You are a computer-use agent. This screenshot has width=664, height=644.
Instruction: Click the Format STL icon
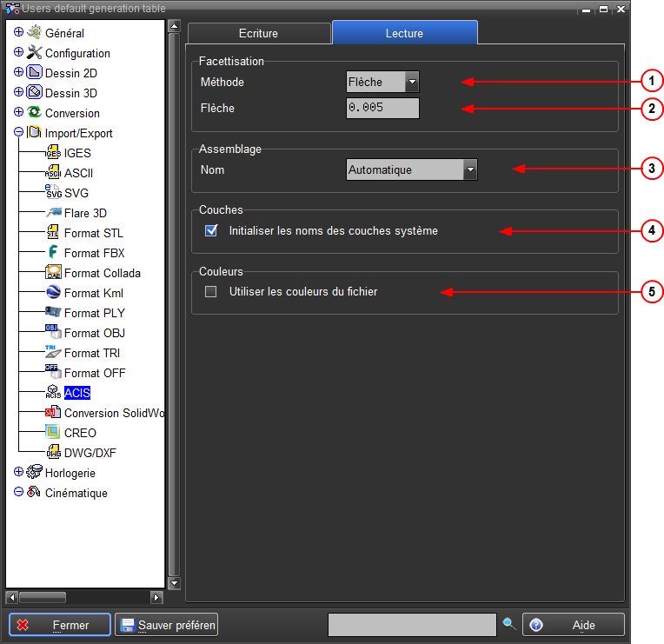(x=52, y=233)
